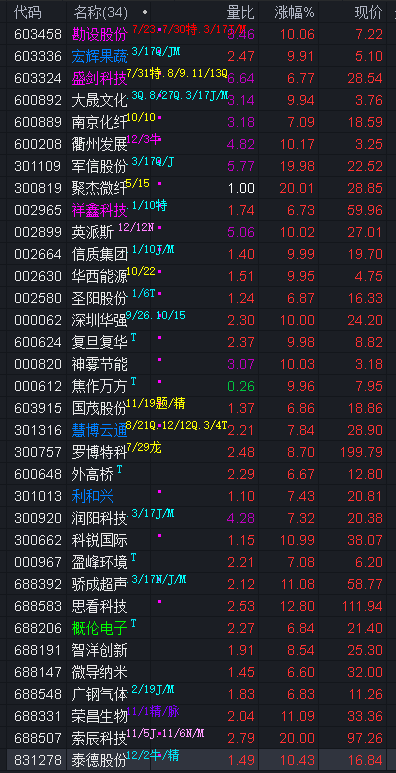Sort list by 现价 column header

pos(369,12)
